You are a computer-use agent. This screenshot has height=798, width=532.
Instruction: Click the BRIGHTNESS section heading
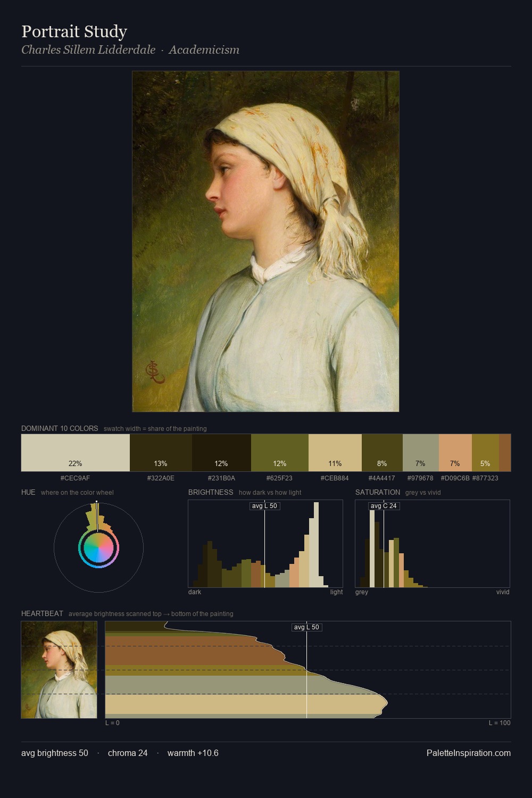pos(211,492)
